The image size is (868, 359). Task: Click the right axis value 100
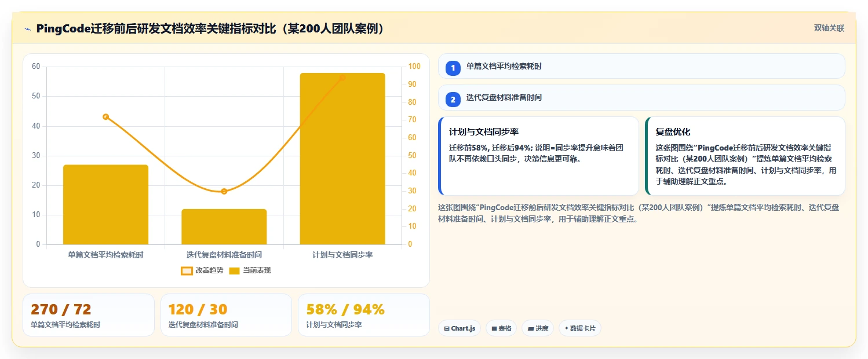click(x=414, y=67)
